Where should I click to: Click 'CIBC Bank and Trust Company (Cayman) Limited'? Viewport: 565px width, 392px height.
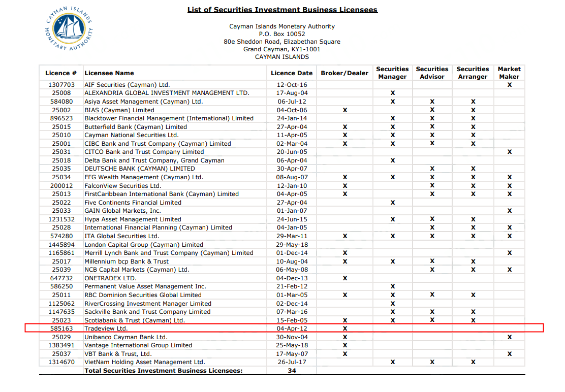click(158, 144)
